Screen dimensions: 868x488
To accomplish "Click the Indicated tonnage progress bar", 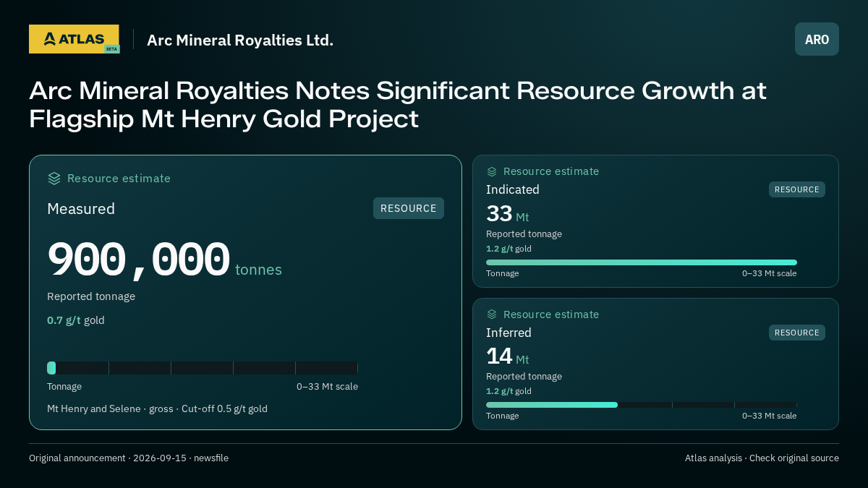I will point(642,262).
